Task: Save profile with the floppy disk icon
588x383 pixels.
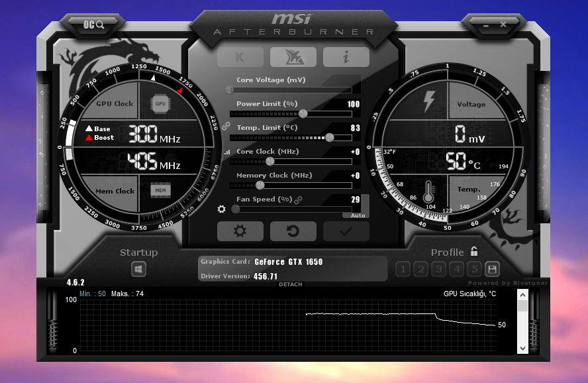Action: pyautogui.click(x=493, y=269)
